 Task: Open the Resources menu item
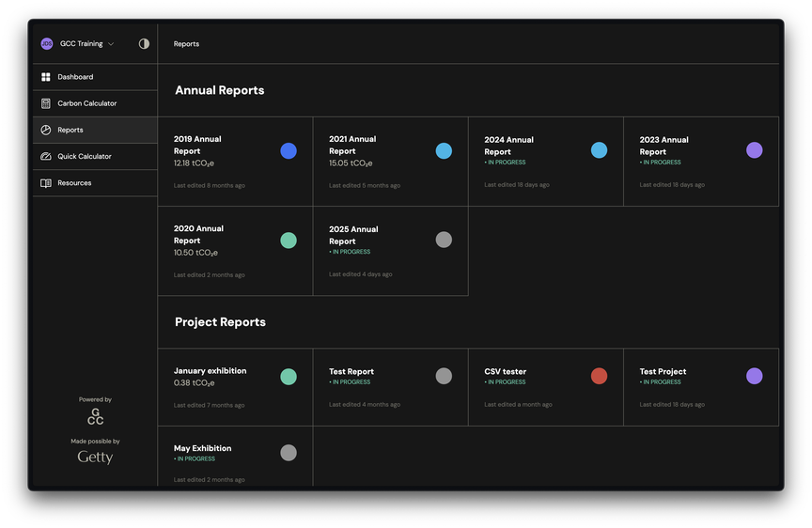95,183
